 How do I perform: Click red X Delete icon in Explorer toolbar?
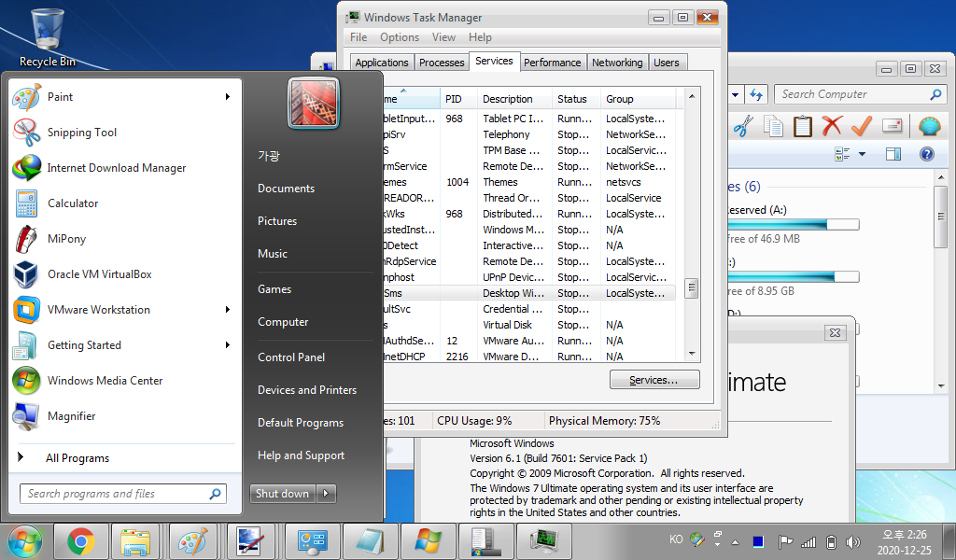pyautogui.click(x=832, y=126)
